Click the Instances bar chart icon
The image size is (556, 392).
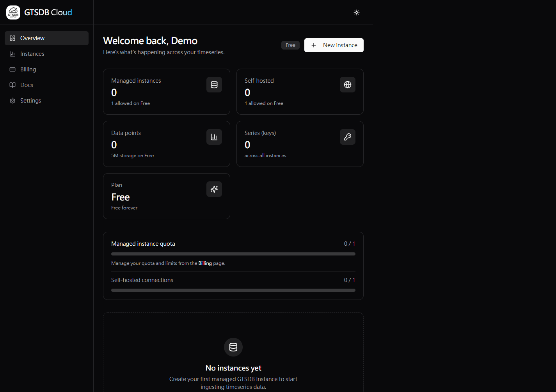[x=12, y=54]
